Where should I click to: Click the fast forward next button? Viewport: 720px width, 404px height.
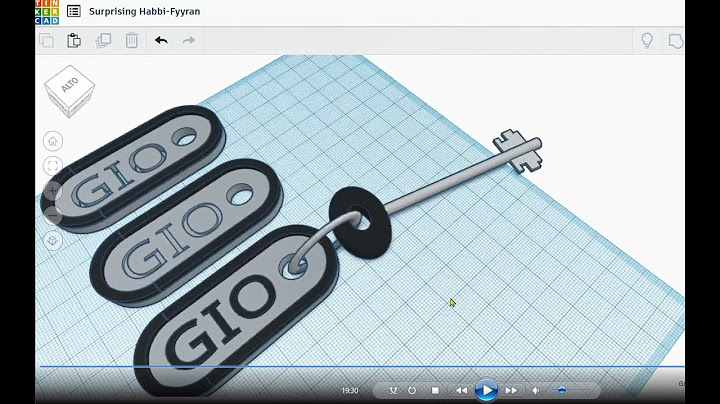[x=511, y=390]
